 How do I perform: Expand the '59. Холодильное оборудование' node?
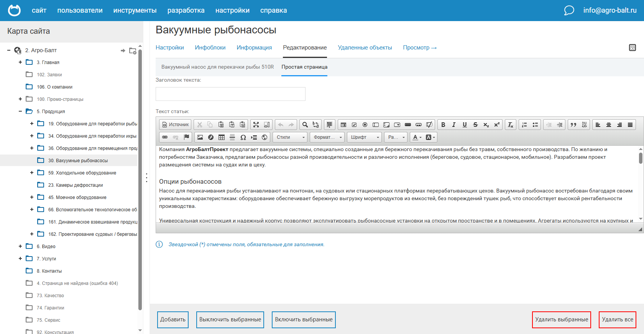coord(32,173)
